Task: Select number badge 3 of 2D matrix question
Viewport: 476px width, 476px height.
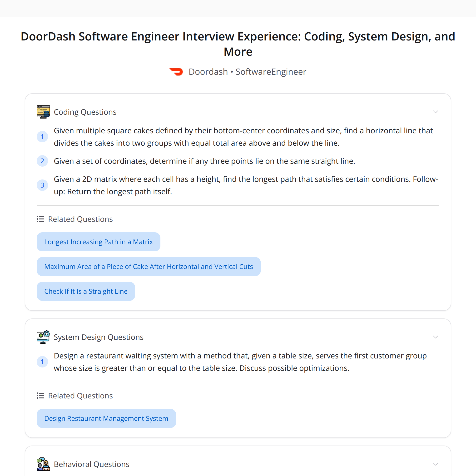Action: pos(42,185)
